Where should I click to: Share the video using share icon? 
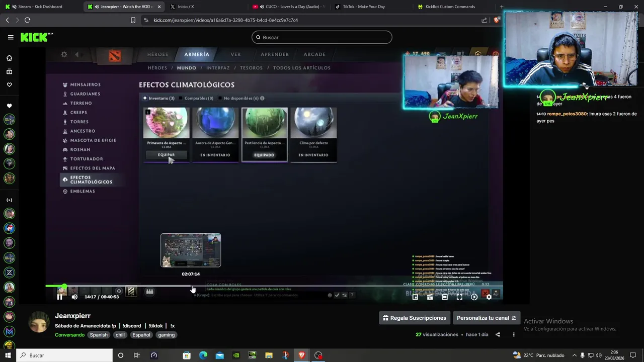pos(498,334)
